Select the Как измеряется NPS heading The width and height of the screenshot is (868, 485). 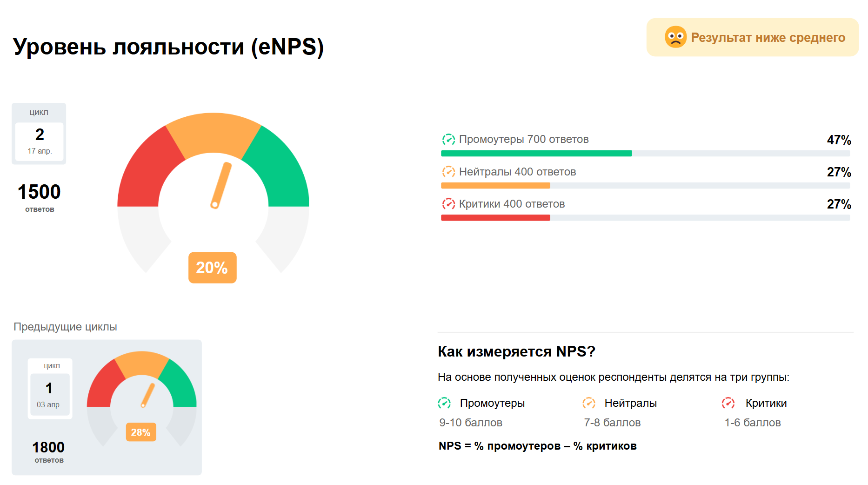516,351
